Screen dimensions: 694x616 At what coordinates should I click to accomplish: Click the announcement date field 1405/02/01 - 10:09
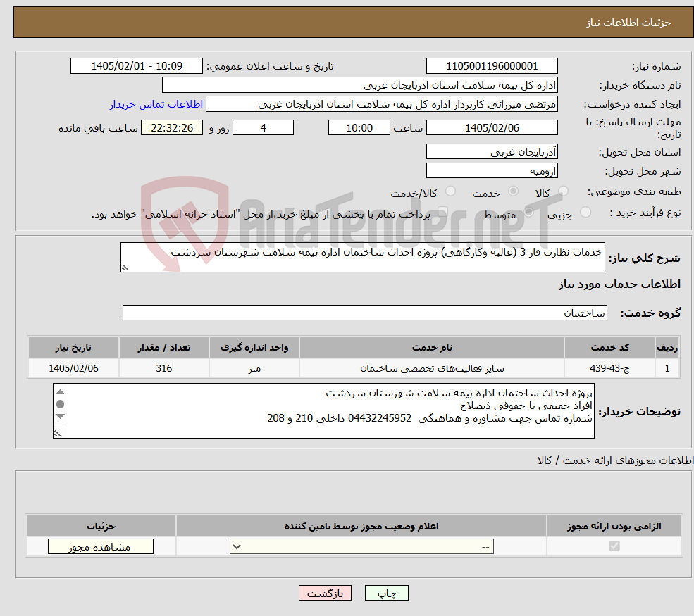coord(136,66)
